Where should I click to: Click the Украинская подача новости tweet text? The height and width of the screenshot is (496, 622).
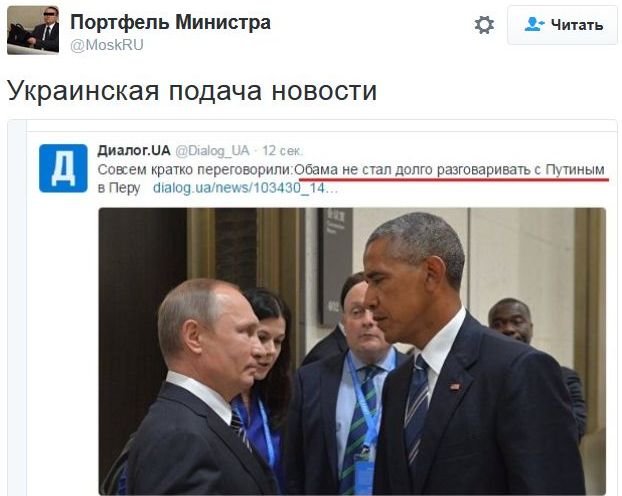pos(192,90)
